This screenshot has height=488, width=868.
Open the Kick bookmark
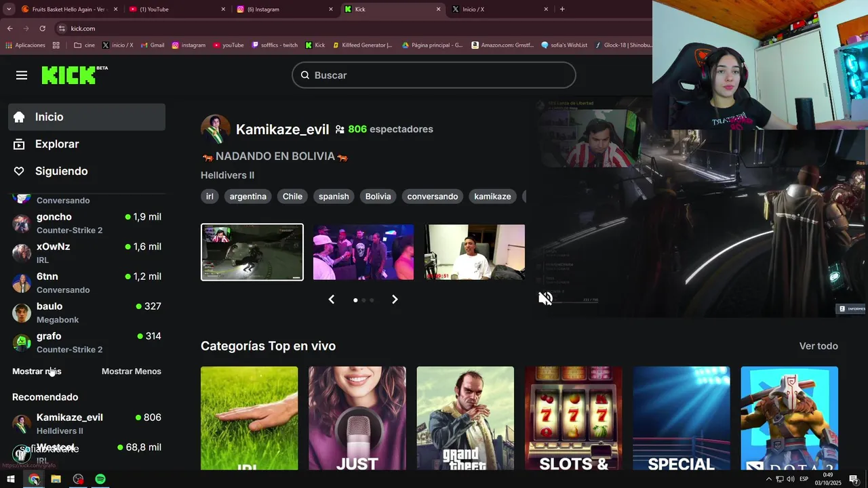click(x=315, y=45)
